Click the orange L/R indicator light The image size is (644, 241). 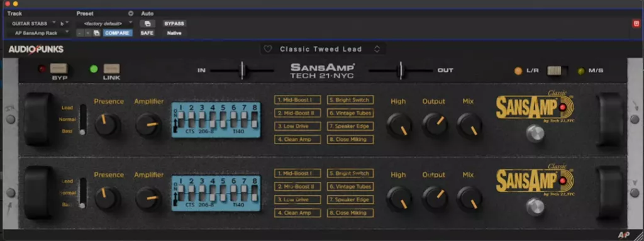click(518, 70)
